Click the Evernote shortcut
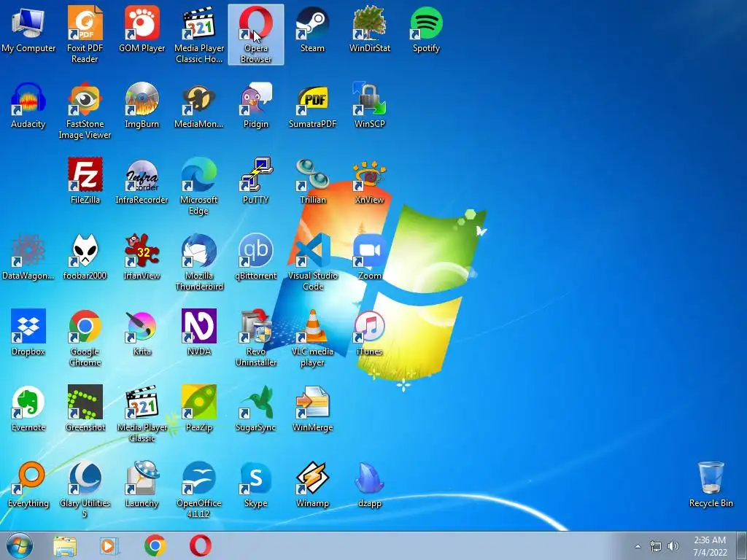The width and height of the screenshot is (747, 560). click(28, 408)
